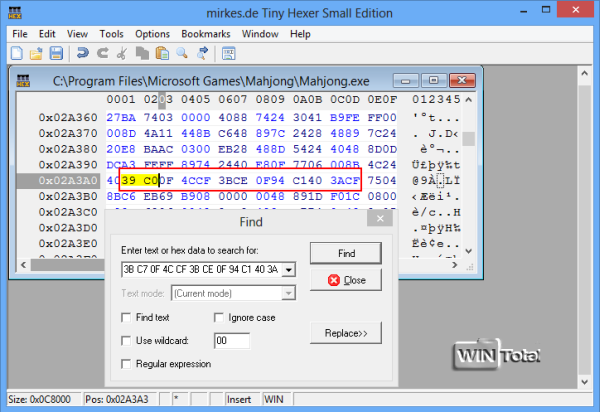Viewport: 600px width, 412px height.
Task: Click the Redo arrow icon
Action: pyautogui.click(x=102, y=53)
